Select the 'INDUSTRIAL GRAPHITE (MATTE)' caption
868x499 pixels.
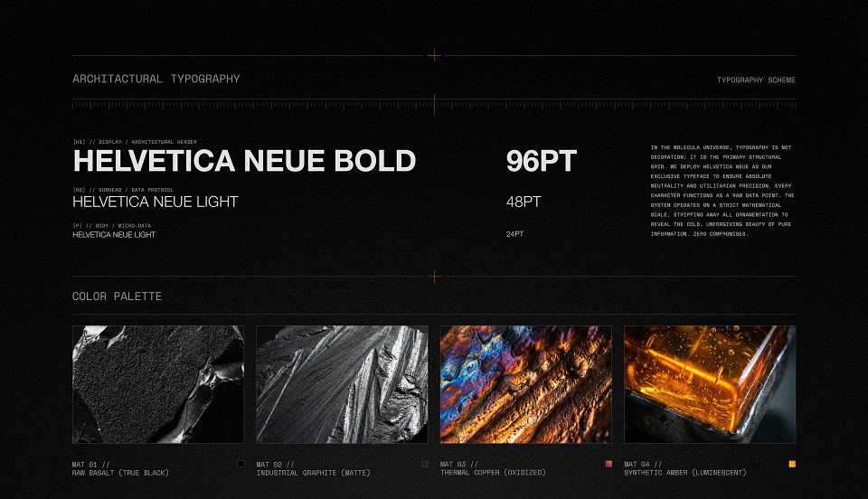tap(314, 473)
